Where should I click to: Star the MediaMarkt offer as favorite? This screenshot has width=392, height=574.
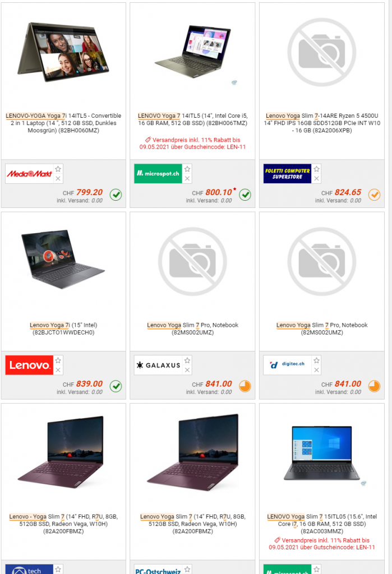pyautogui.click(x=58, y=169)
